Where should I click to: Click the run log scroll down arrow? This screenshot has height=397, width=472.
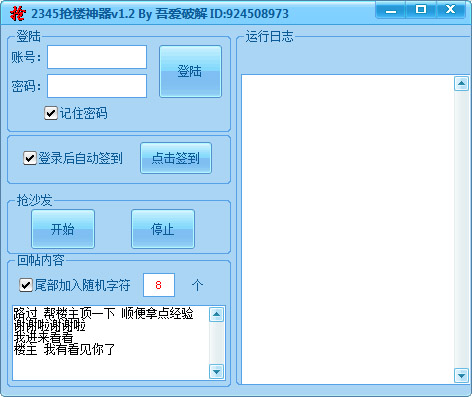click(x=461, y=376)
